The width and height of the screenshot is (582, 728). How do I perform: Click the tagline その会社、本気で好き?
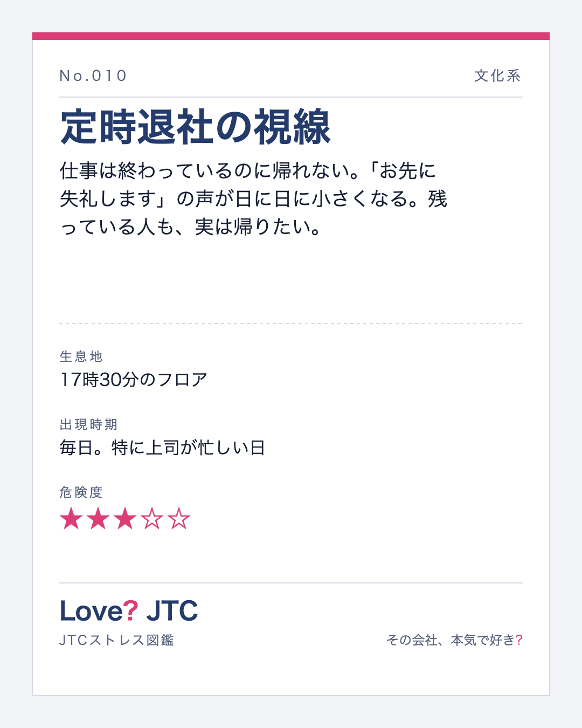tap(451, 640)
